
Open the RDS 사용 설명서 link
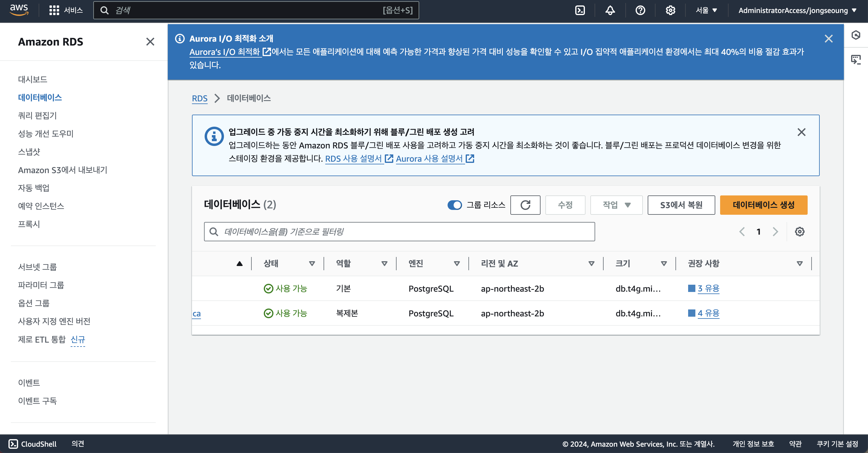353,159
